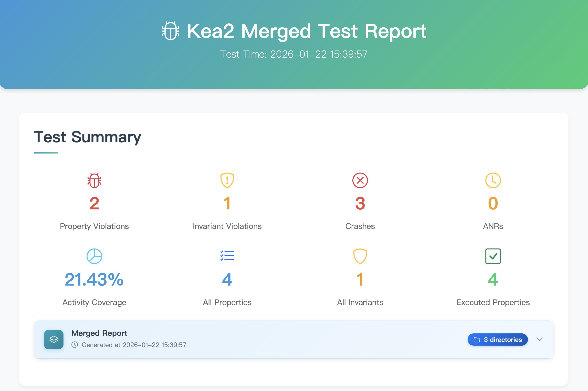The image size is (588, 391).
Task: Click the Property Violations count 2
Action: (x=94, y=204)
